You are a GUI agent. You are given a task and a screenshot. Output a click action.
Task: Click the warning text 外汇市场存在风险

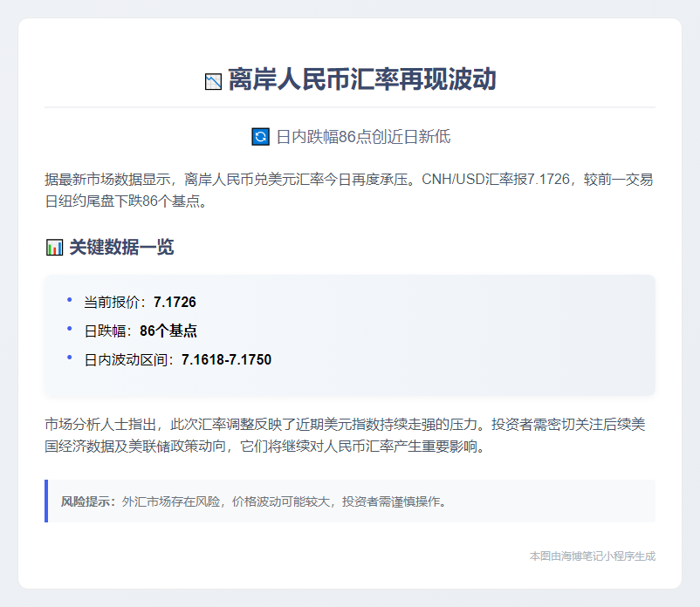[x=171, y=501]
